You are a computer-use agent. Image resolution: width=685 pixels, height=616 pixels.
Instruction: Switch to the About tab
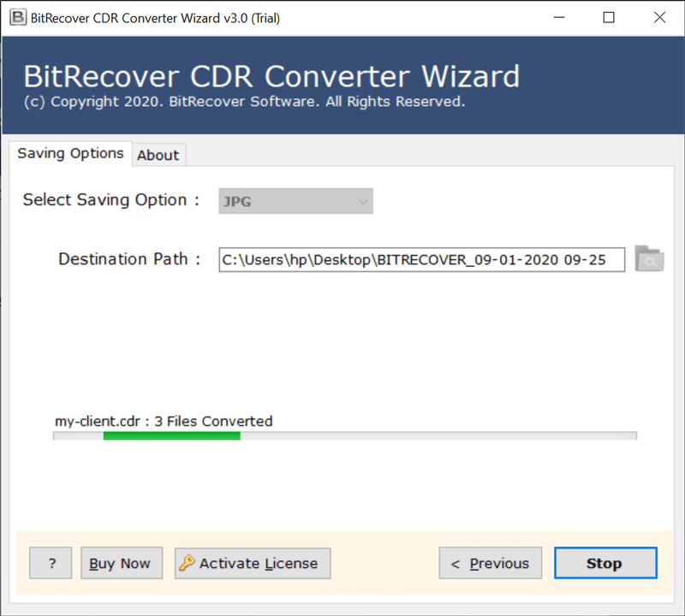click(158, 155)
